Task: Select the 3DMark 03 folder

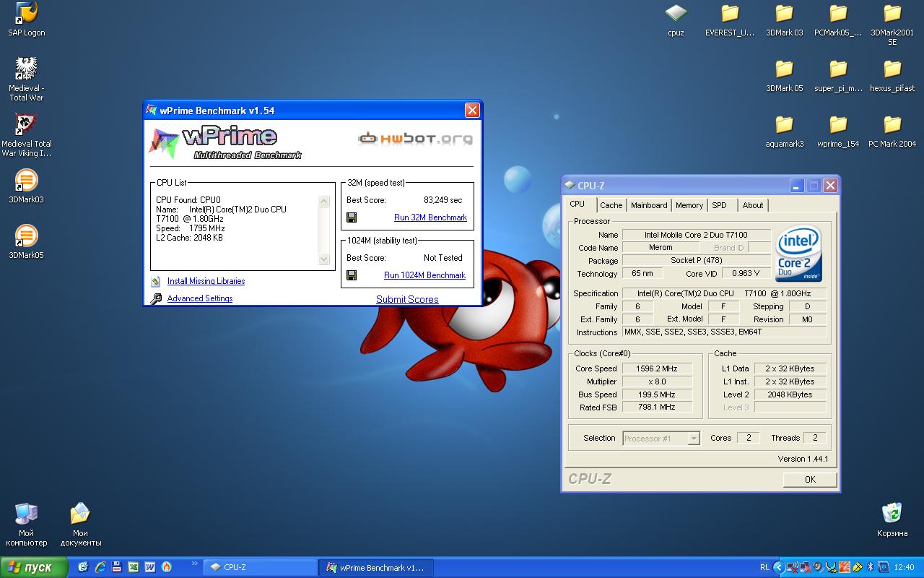Action: (x=784, y=20)
